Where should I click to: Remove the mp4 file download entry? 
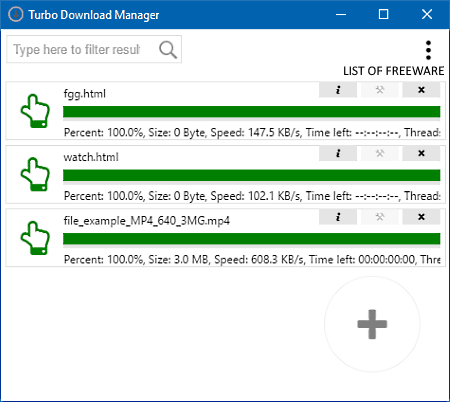click(421, 217)
